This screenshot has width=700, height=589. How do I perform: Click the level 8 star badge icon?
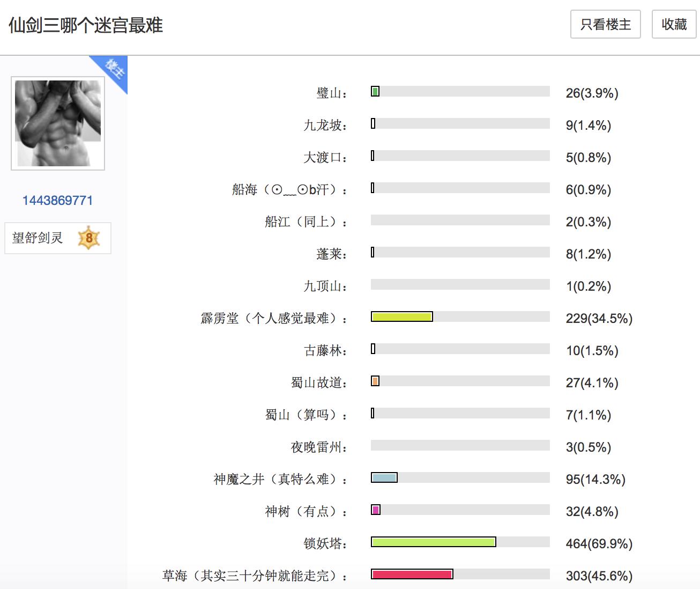pos(89,238)
